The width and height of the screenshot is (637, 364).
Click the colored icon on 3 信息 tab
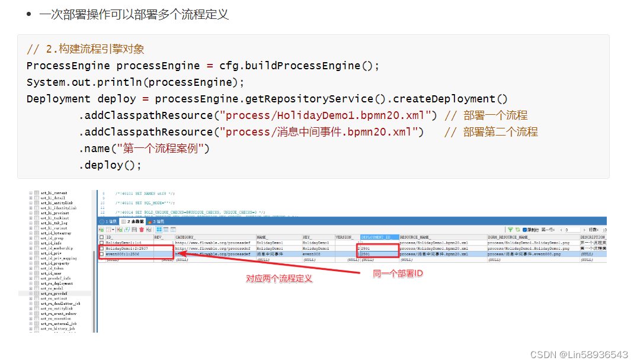click(149, 222)
